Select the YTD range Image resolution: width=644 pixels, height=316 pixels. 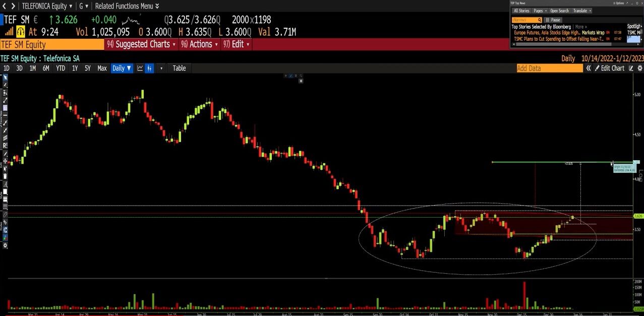pyautogui.click(x=61, y=68)
